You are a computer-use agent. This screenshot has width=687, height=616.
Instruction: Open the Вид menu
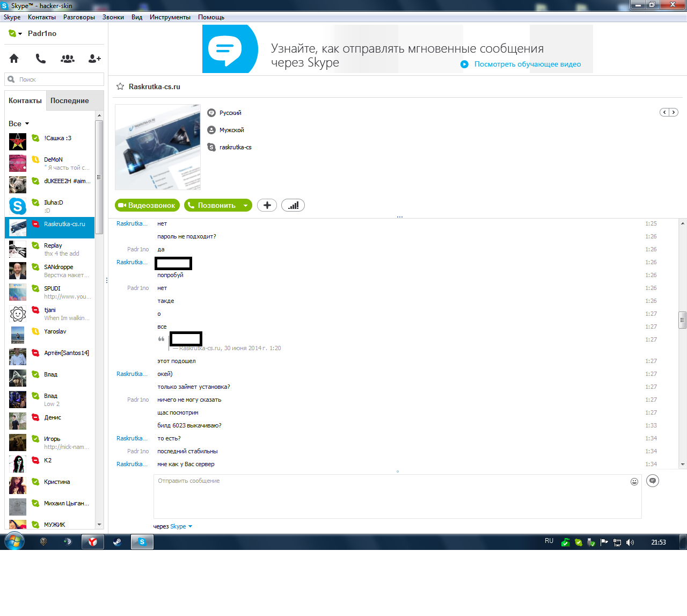tap(137, 17)
